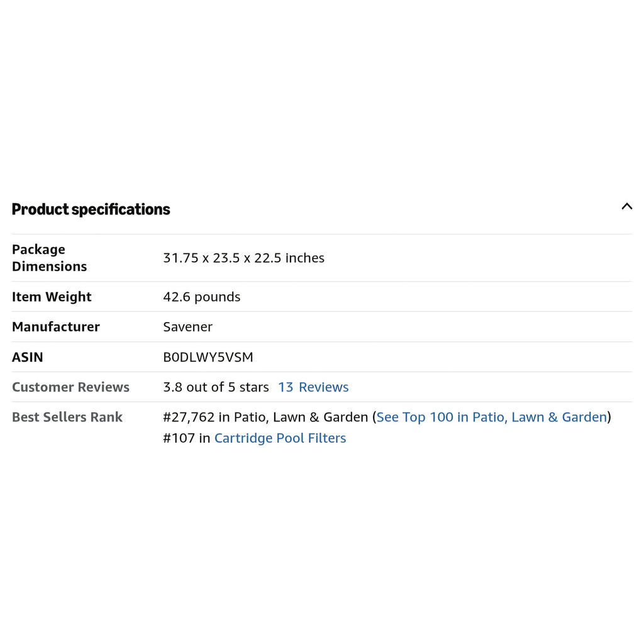Open See Top 100 in Patio, Lawn & Garden
This screenshot has width=644, height=644.
coord(492,417)
